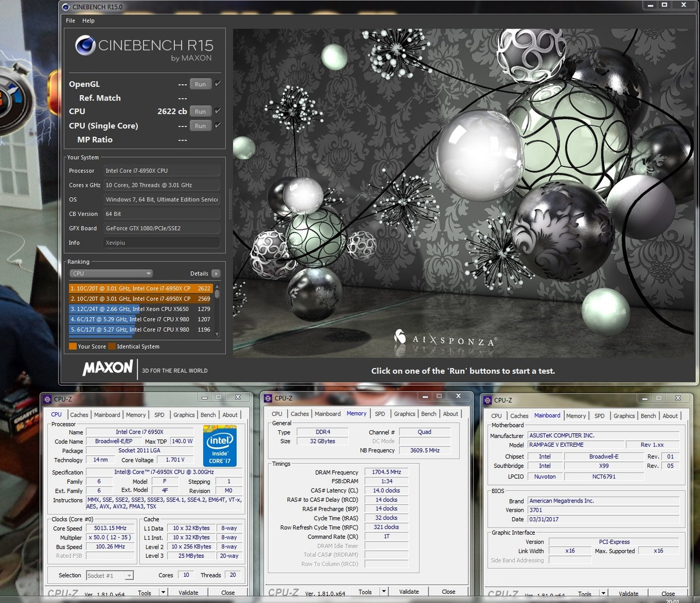The width and height of the screenshot is (700, 603).
Task: Click the GFX Board GeForce GTX 1080 field
Action: (x=162, y=229)
